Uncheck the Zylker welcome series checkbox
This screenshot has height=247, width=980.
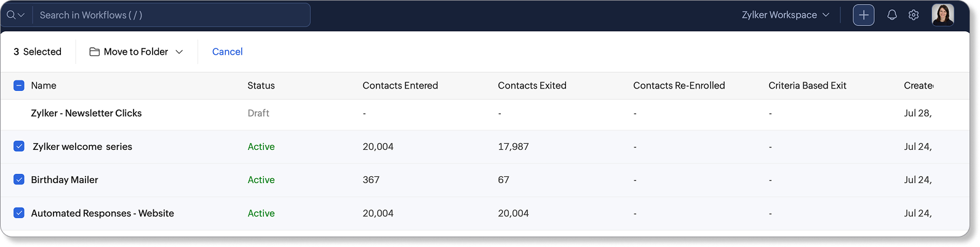(x=19, y=146)
